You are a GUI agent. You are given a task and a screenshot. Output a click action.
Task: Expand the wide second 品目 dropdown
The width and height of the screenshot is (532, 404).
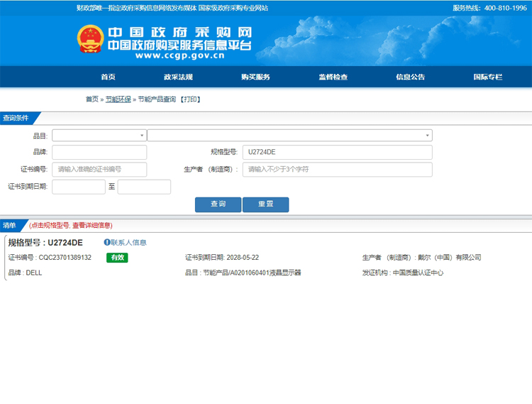click(289, 136)
